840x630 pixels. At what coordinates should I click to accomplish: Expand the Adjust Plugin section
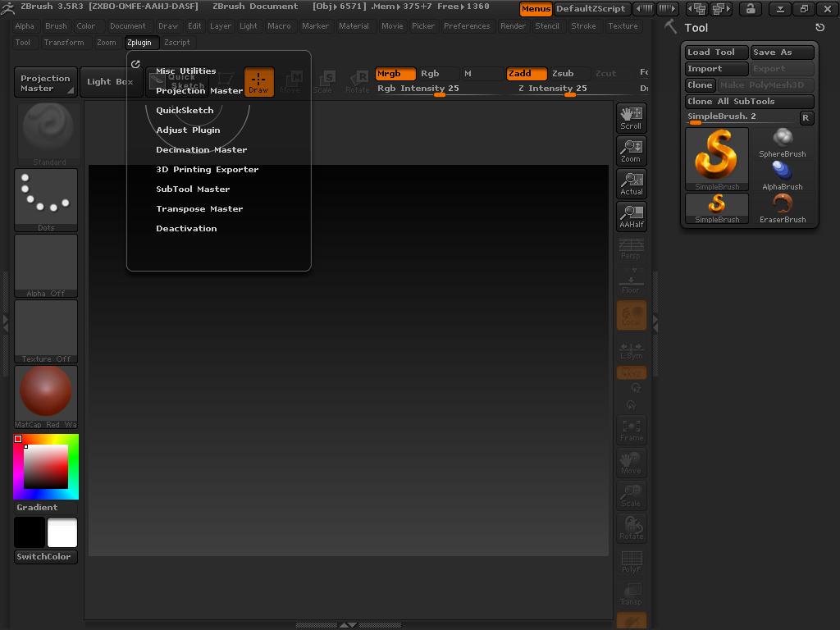point(188,130)
